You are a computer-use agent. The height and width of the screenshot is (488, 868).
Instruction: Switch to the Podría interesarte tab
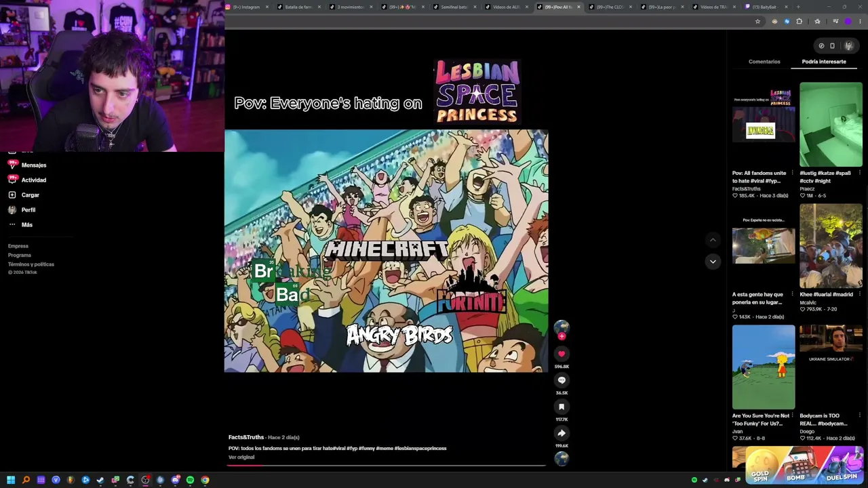click(824, 62)
